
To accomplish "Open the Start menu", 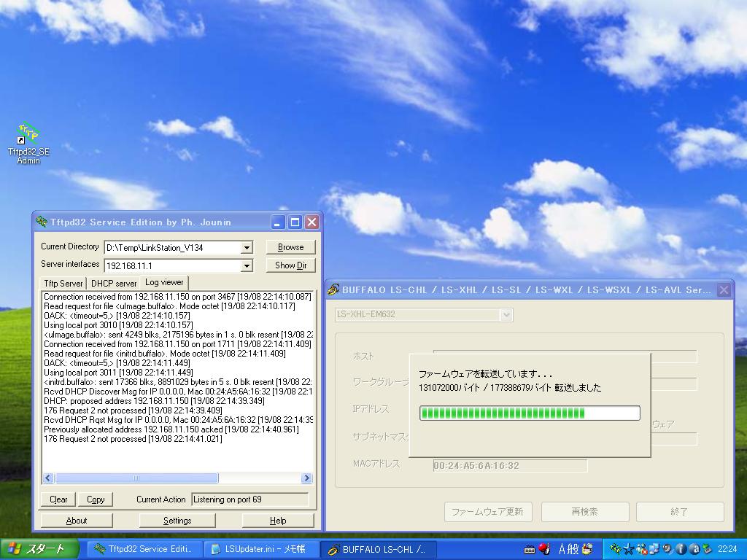I will (39, 549).
